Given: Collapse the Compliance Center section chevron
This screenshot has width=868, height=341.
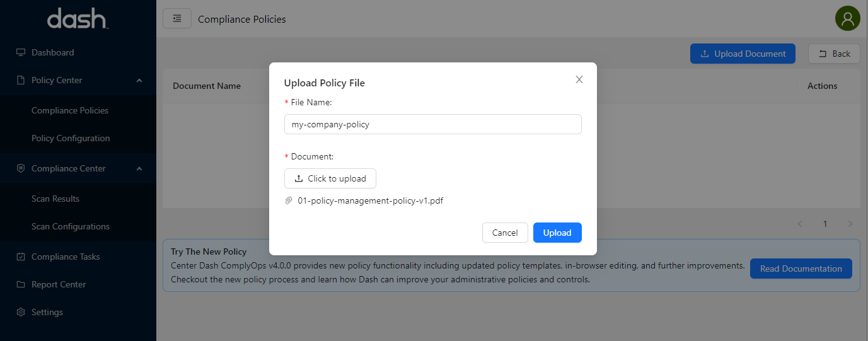Looking at the screenshot, I should (139, 168).
